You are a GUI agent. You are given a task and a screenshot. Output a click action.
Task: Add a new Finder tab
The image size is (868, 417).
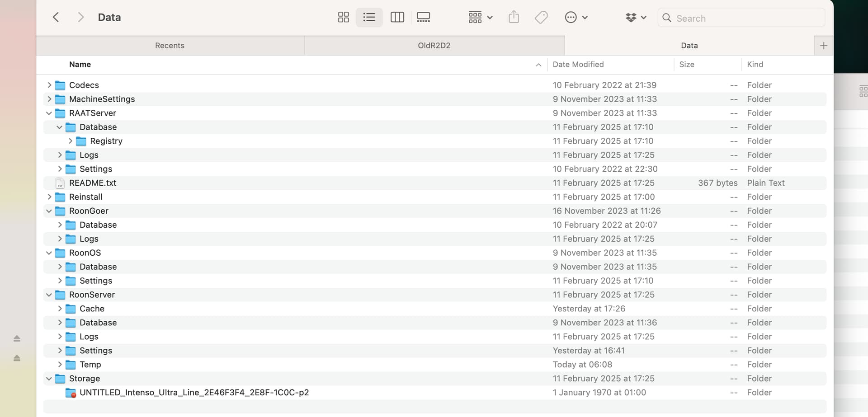[x=824, y=46]
